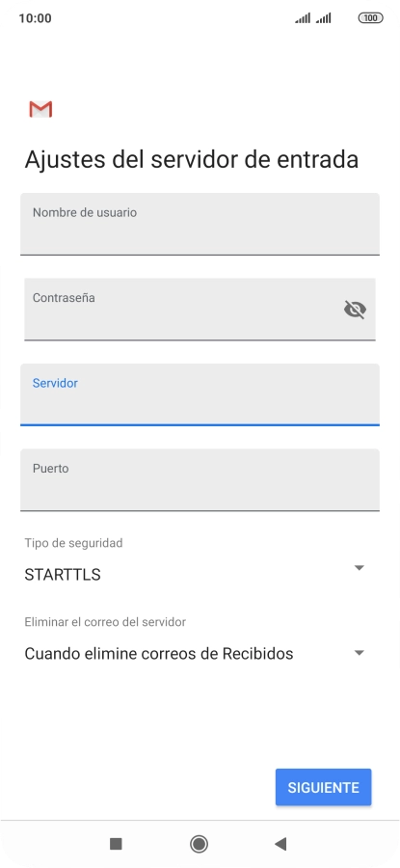The width and height of the screenshot is (400, 868).
Task: Click into the Servidor field
Action: [200, 394]
